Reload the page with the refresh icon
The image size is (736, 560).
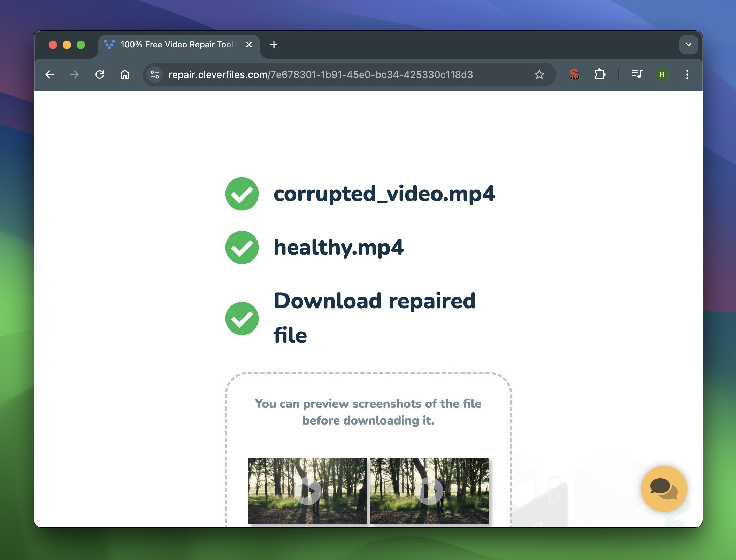coord(100,75)
